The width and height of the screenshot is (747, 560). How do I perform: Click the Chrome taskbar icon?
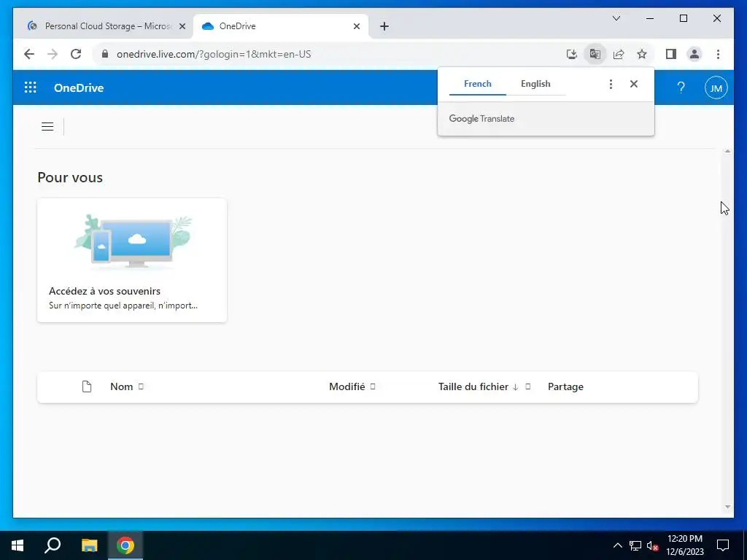point(125,545)
